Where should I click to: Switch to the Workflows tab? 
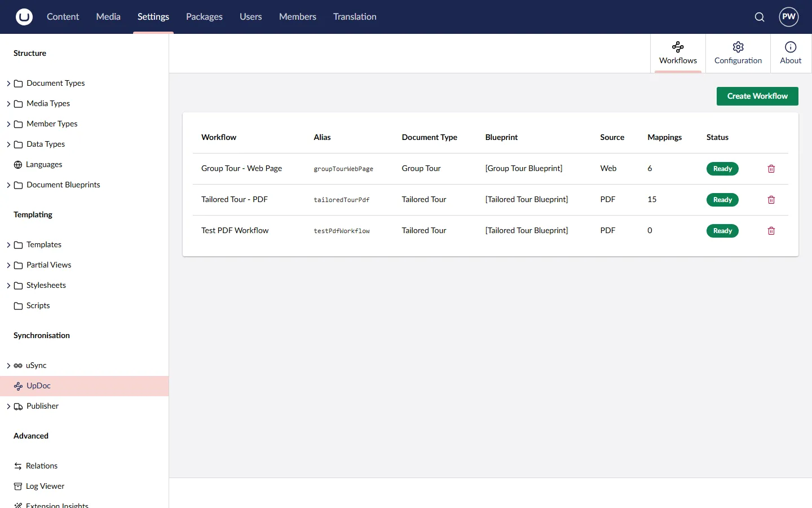[x=678, y=54]
